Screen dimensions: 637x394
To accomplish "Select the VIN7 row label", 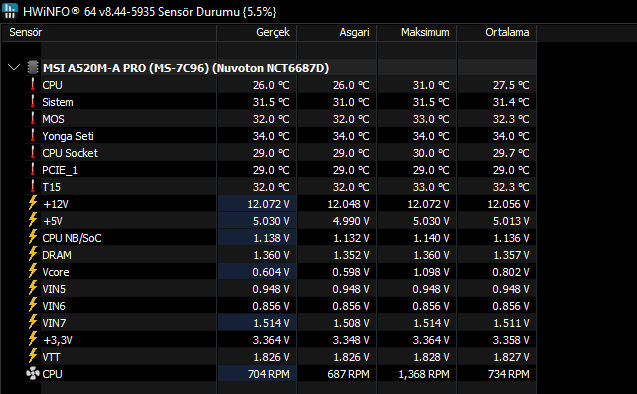I will click(x=54, y=323).
